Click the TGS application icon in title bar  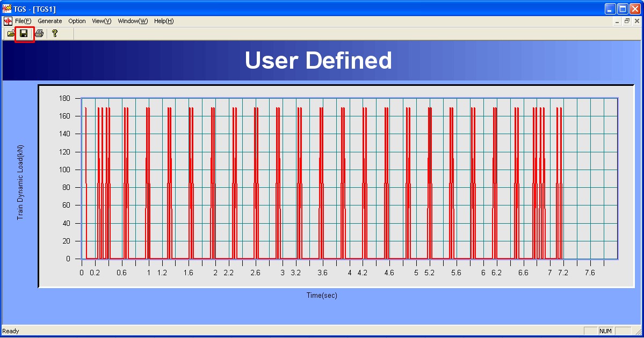pos(7,9)
